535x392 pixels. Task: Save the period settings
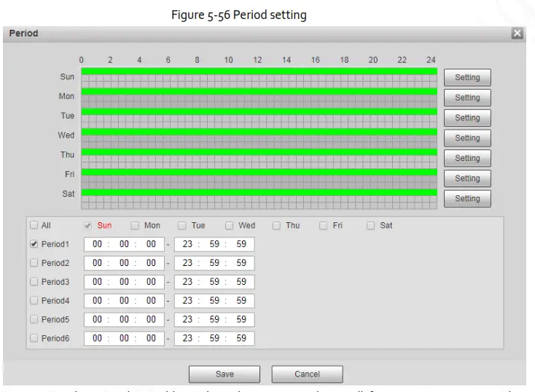pyautogui.click(x=224, y=375)
